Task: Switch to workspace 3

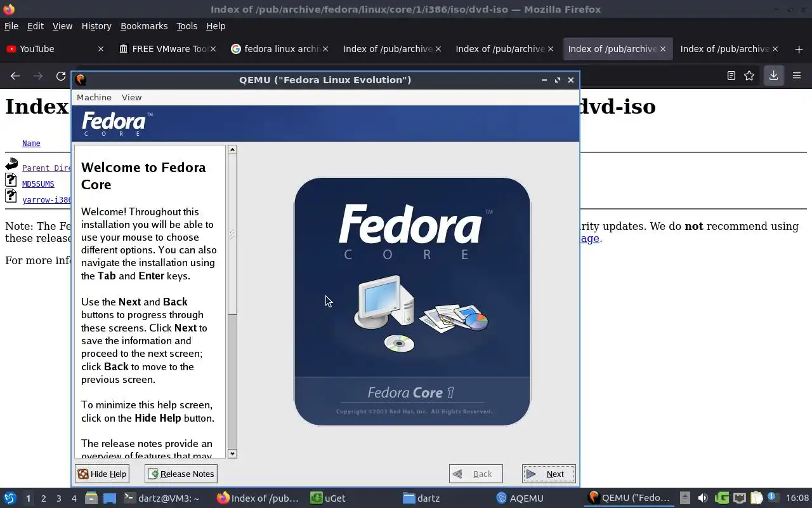Action: point(58,498)
